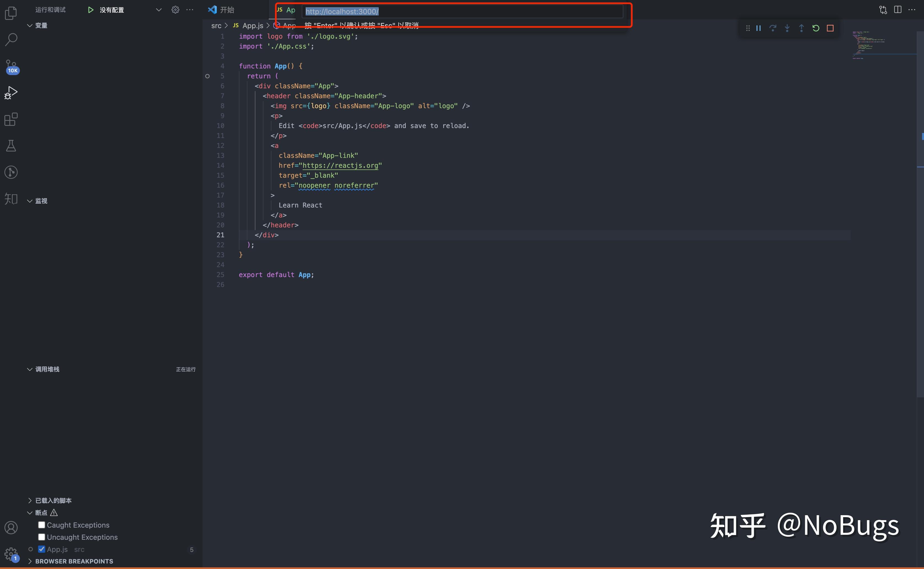
Task: Select the Run and Debug activity bar icon
Action: point(11,92)
